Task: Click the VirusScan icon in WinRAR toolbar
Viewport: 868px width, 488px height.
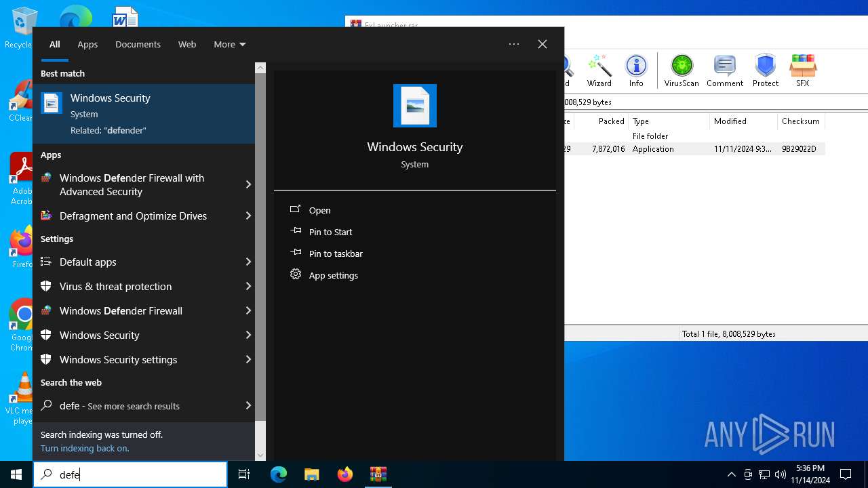Action: pos(682,71)
